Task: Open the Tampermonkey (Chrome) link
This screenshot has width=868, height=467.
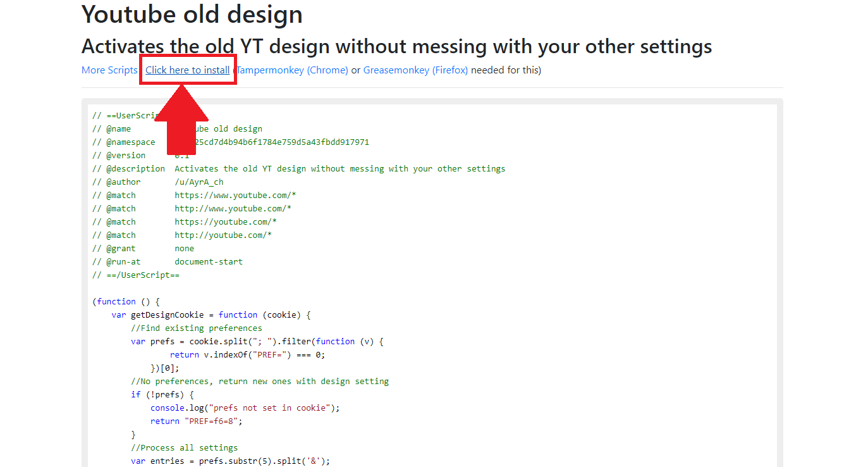Action: pos(293,70)
